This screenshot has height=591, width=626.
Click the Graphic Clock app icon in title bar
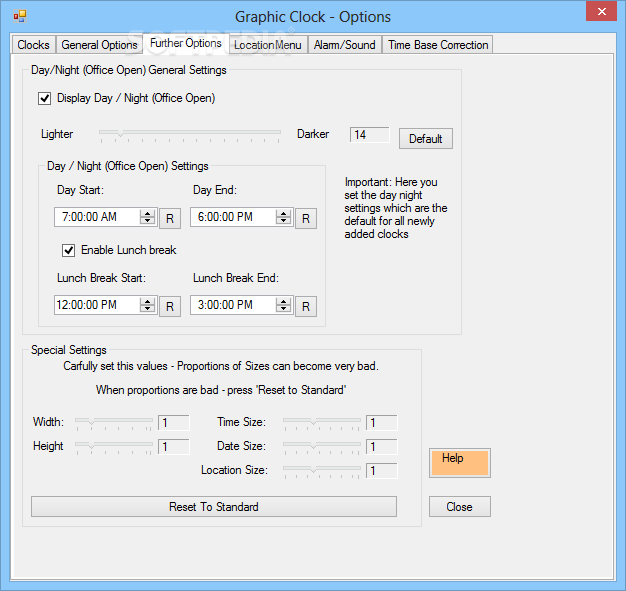pos(20,16)
